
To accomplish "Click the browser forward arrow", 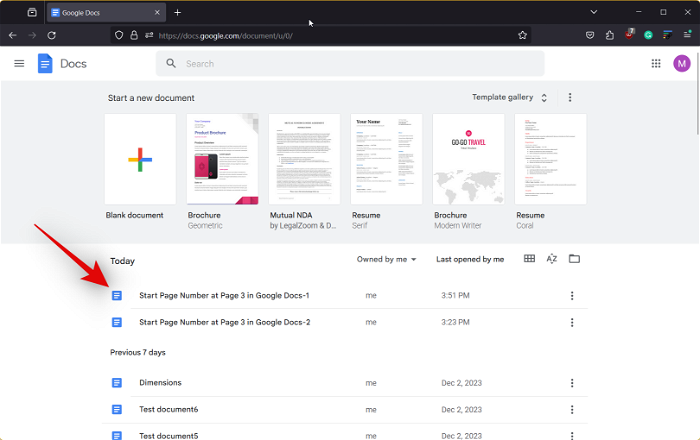I will pos(32,35).
